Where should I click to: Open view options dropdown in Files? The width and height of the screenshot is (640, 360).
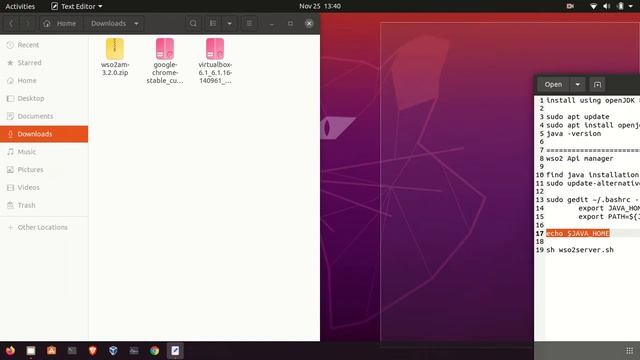pos(229,24)
